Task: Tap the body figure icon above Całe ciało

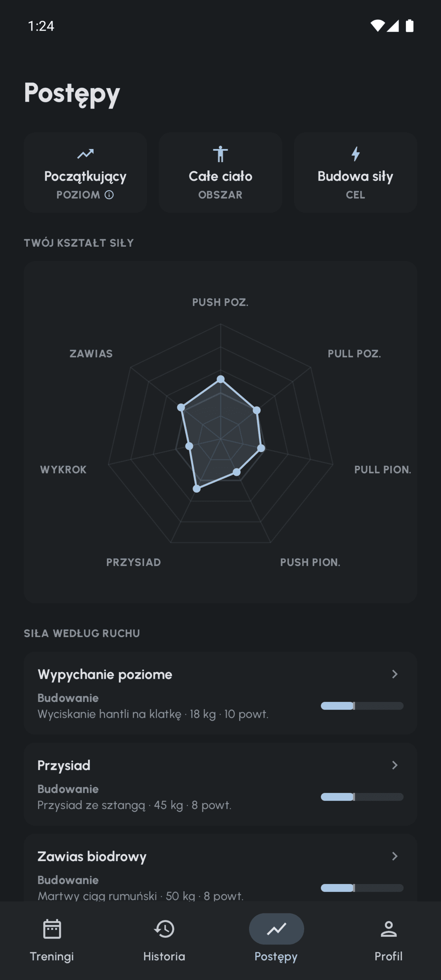Action: coord(220,154)
